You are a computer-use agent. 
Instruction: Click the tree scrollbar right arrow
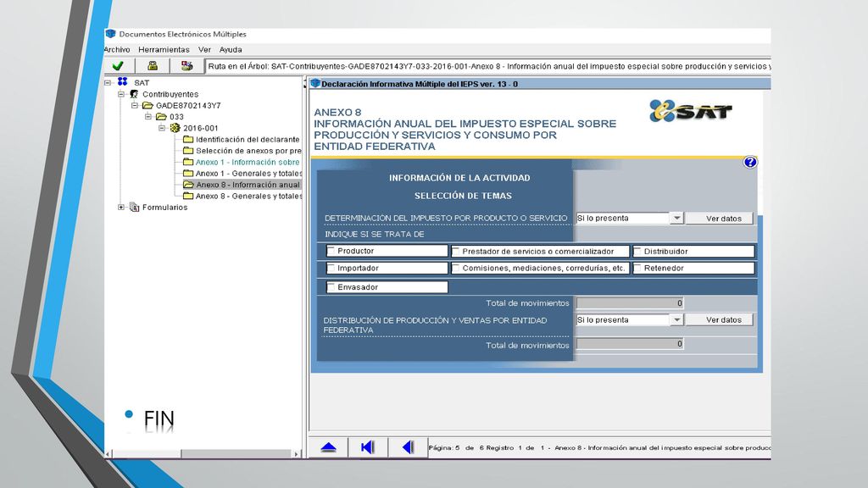click(296, 454)
